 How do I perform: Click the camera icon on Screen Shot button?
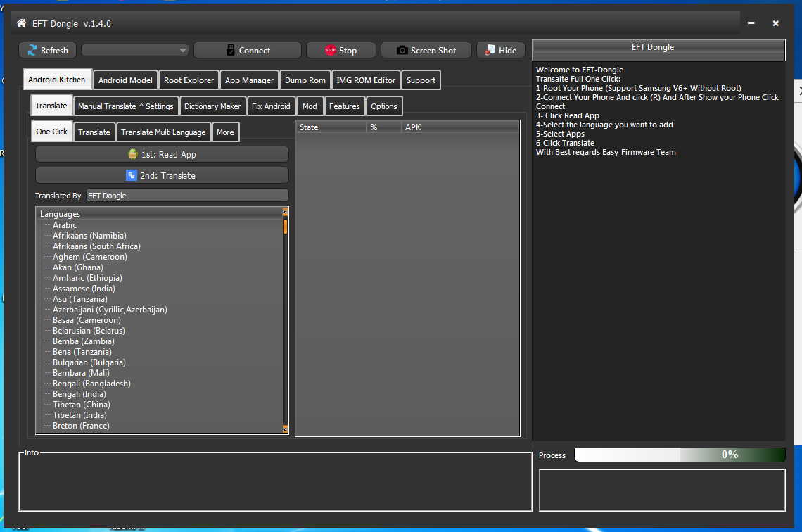click(x=402, y=49)
